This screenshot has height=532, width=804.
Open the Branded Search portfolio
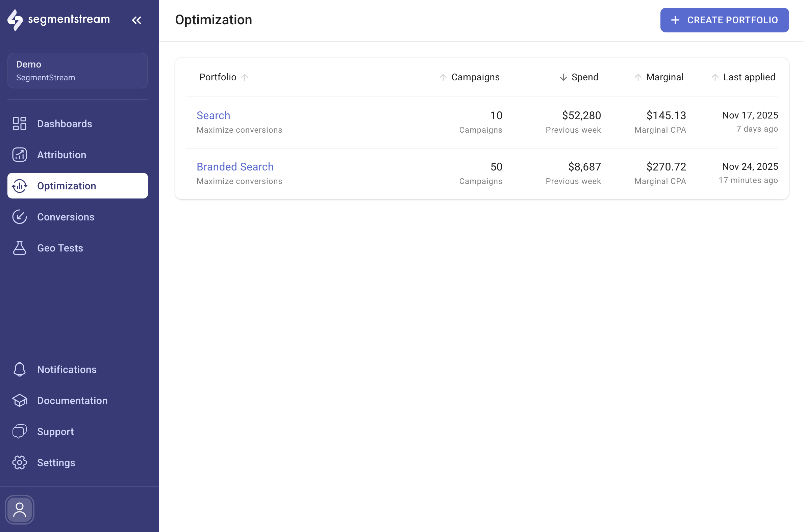(235, 167)
